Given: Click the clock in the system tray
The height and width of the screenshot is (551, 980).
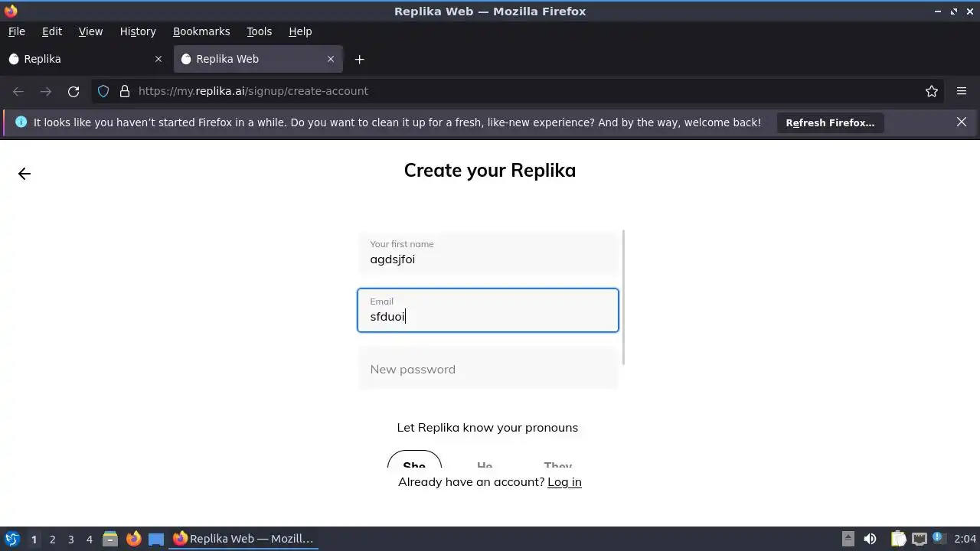Looking at the screenshot, I should click(x=965, y=539).
